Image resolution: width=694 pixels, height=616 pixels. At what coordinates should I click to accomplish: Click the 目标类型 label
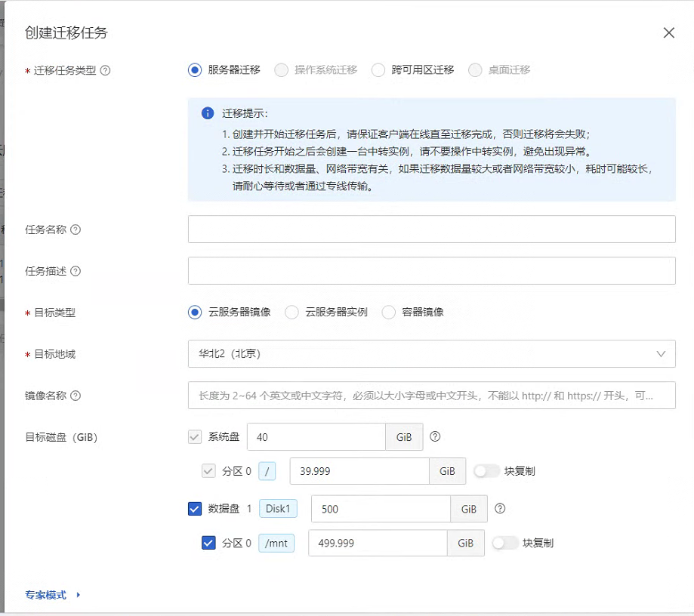click(x=54, y=313)
